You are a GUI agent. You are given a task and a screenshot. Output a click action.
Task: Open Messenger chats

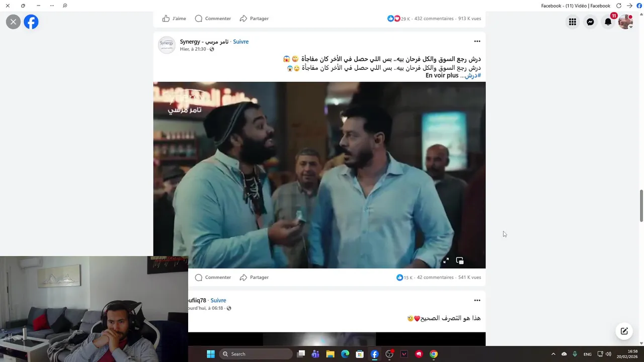pyautogui.click(x=590, y=22)
